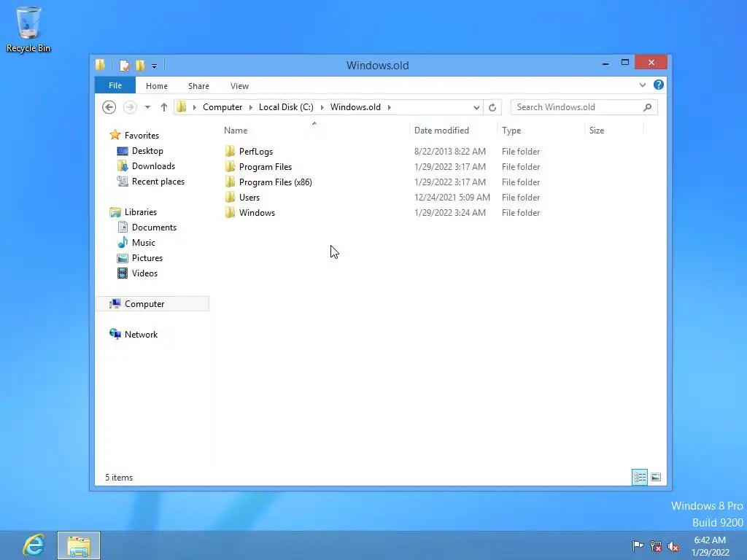747x560 pixels.
Task: Click the Forward navigation arrow
Action: pyautogui.click(x=130, y=107)
